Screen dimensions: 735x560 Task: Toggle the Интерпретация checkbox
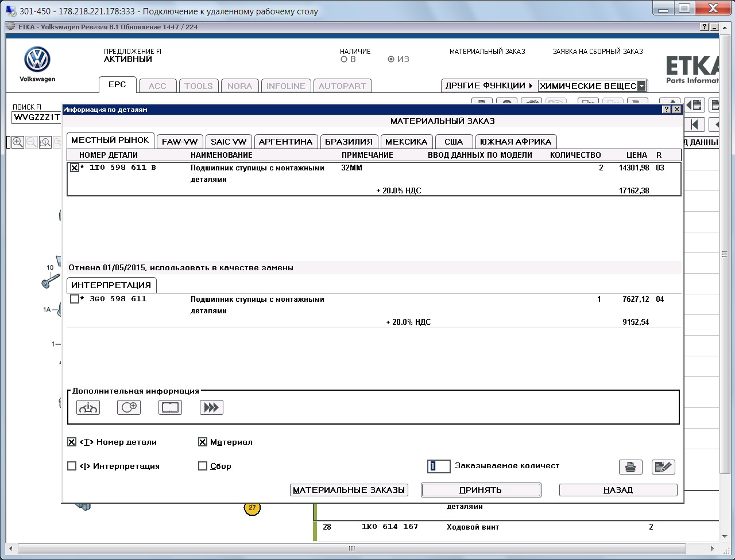point(72,466)
